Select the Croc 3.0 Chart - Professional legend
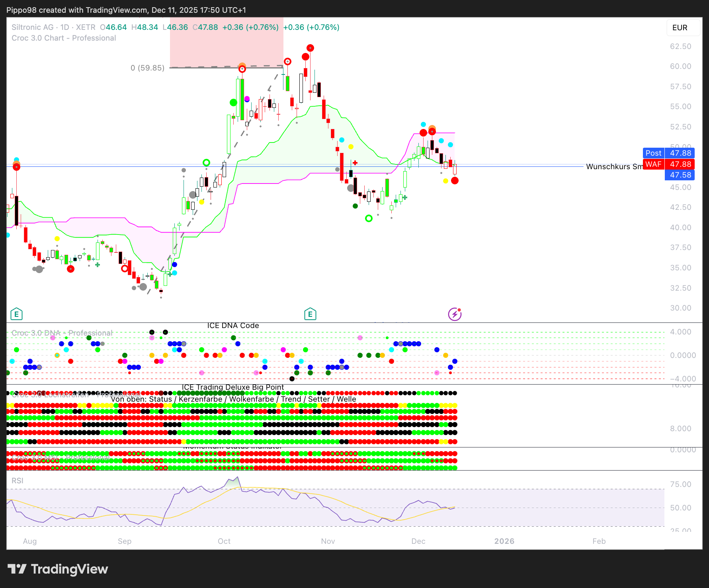 tap(64, 38)
